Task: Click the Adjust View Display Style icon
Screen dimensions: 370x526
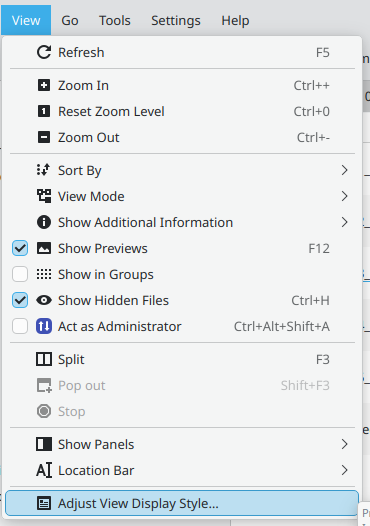Action: [44, 503]
